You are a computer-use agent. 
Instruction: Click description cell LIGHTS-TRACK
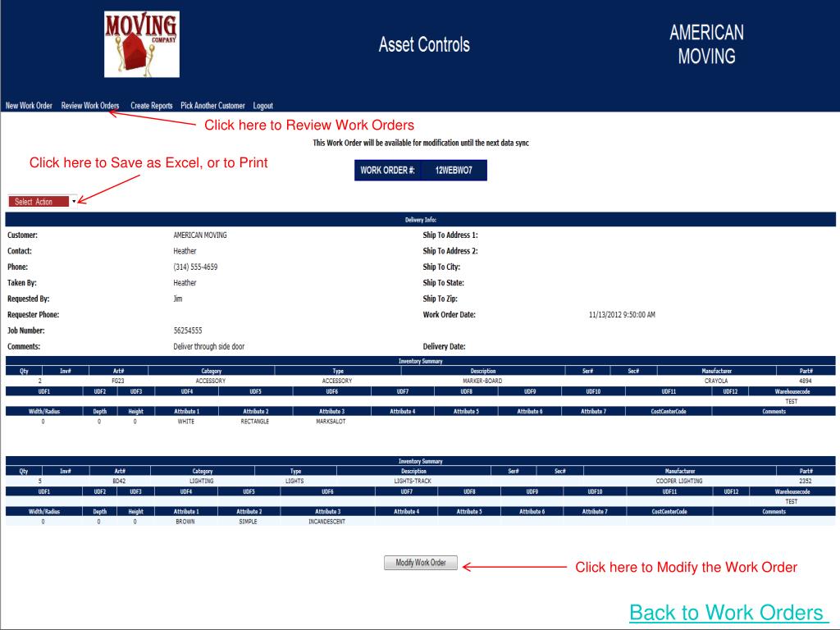pyautogui.click(x=413, y=481)
